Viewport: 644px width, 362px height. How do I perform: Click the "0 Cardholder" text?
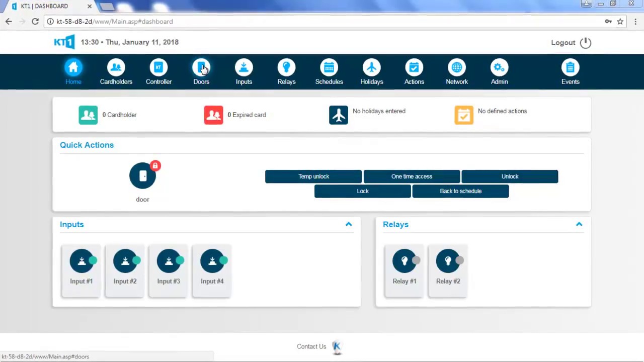pos(119,115)
